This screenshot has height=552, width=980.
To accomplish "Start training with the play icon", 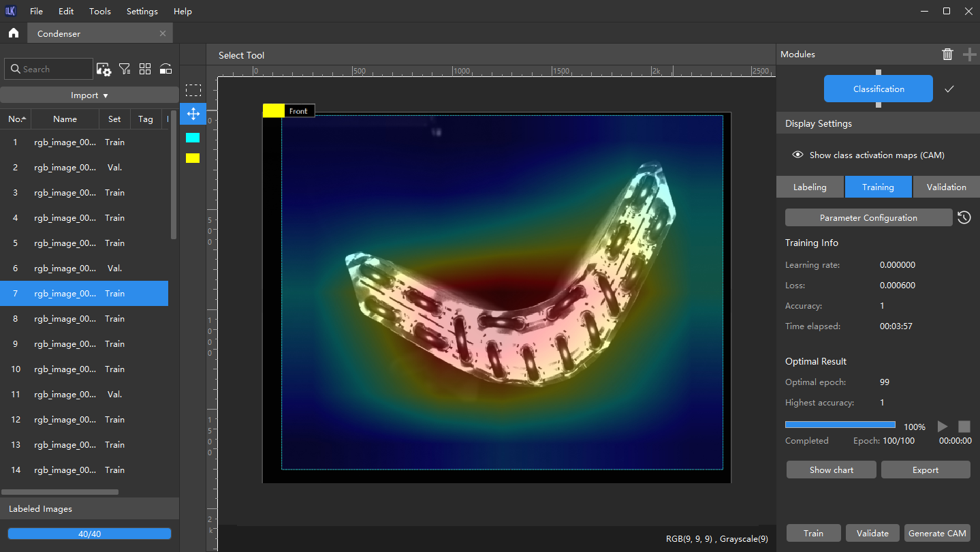I will (943, 427).
